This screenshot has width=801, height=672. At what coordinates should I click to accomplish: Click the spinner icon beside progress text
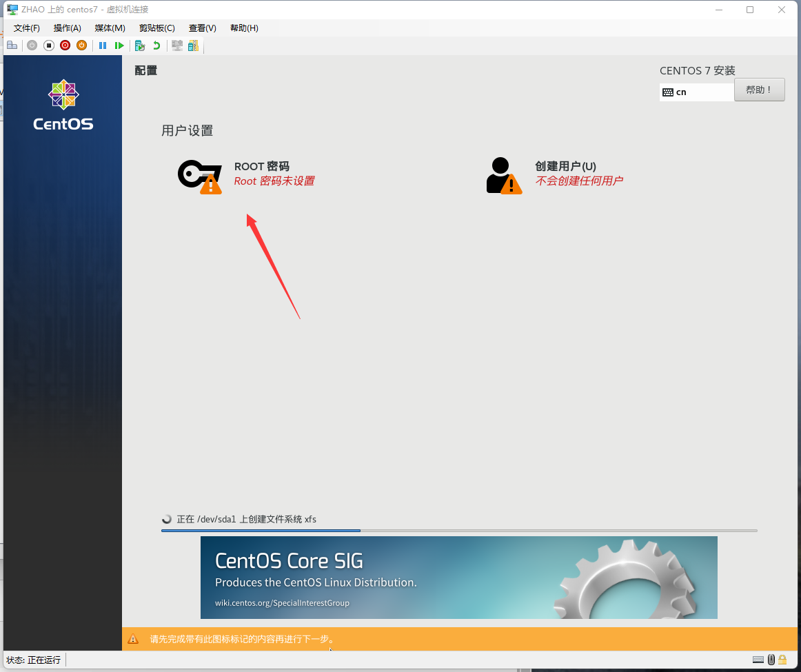coord(167,519)
